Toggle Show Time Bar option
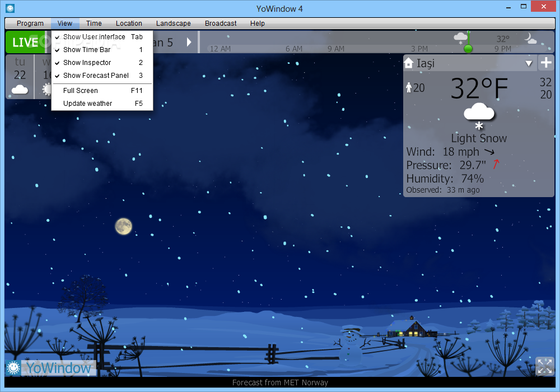 click(102, 50)
